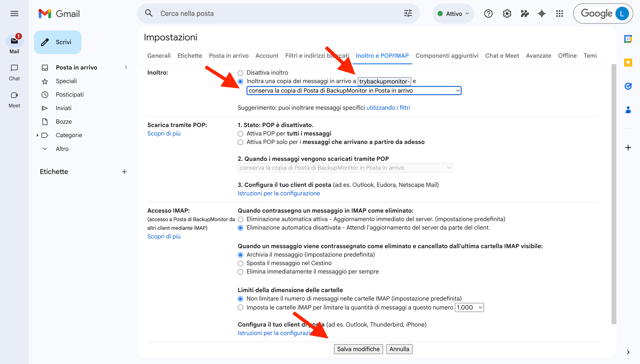640x364 pixels.
Task: Open the Scrivi compose button
Action: click(x=58, y=42)
